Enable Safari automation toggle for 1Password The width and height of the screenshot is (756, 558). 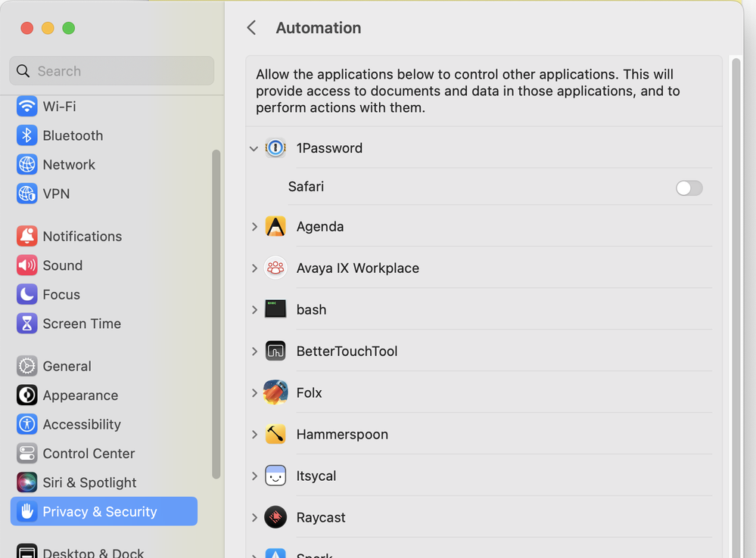tap(689, 188)
